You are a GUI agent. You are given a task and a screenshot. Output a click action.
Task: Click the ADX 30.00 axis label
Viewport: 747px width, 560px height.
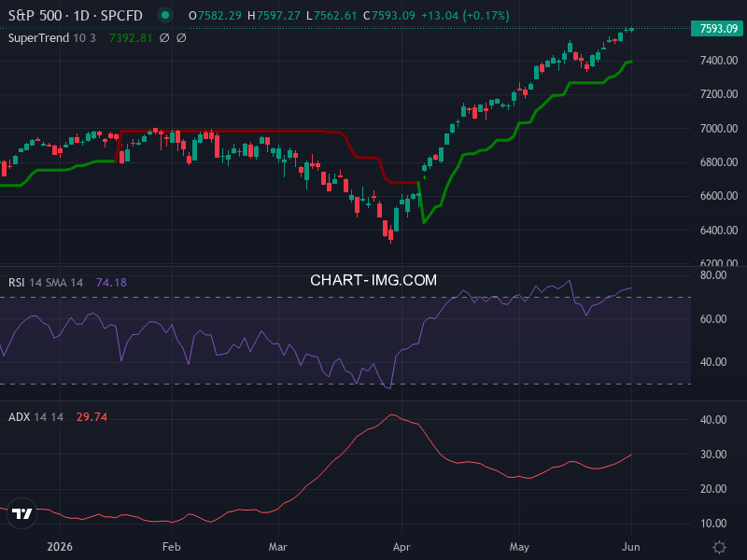713,455
